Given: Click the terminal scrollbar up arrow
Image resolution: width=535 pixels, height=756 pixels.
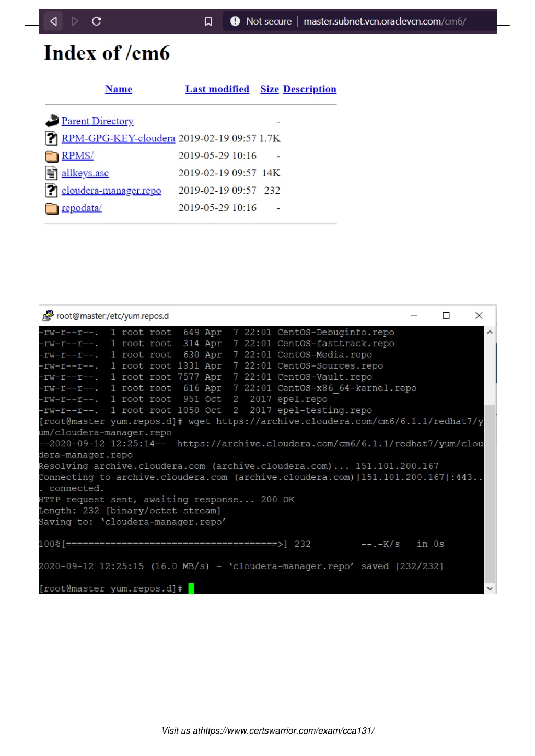Looking at the screenshot, I should [490, 332].
